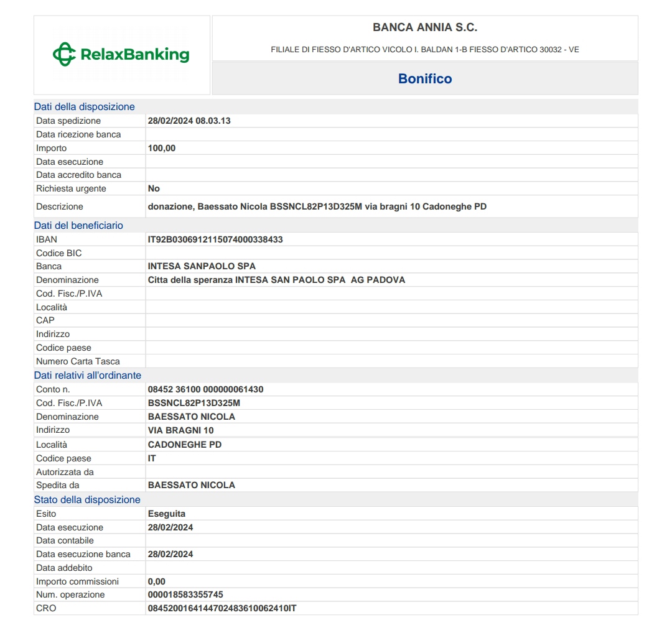This screenshot has height=638, width=672.
Task: Select 'BAESSATO NICOLA' in the Spedita da row
Action: click(191, 485)
